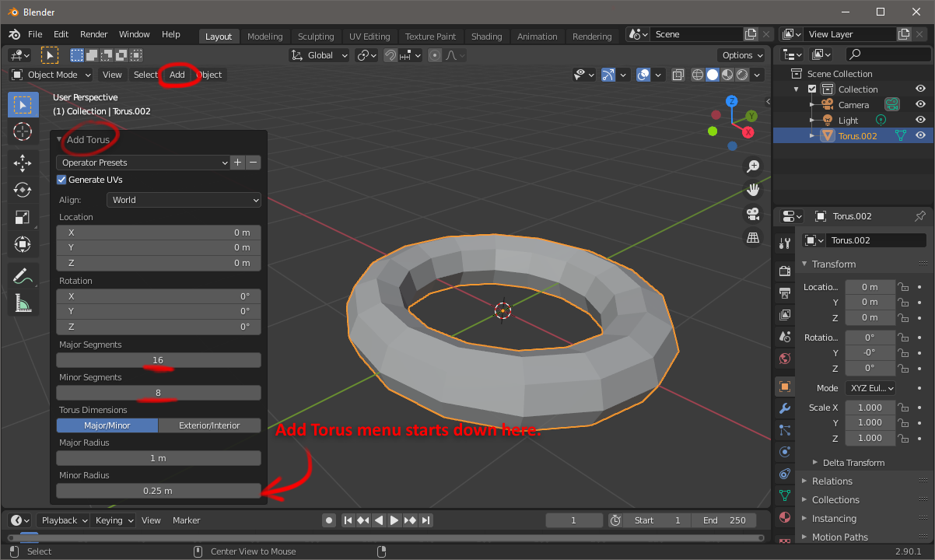
Task: Play the animation forward
Action: point(394,520)
